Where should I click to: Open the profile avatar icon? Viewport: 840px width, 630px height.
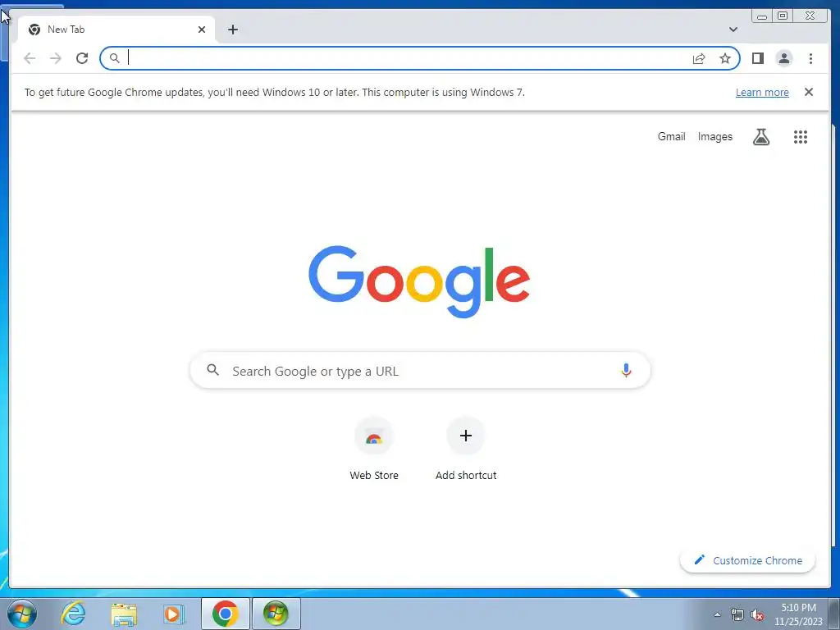tap(783, 58)
